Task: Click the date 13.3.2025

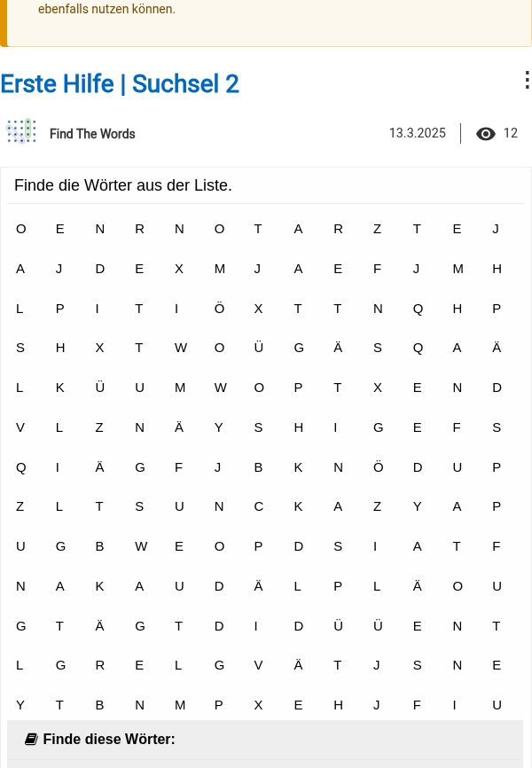Action: (418, 133)
